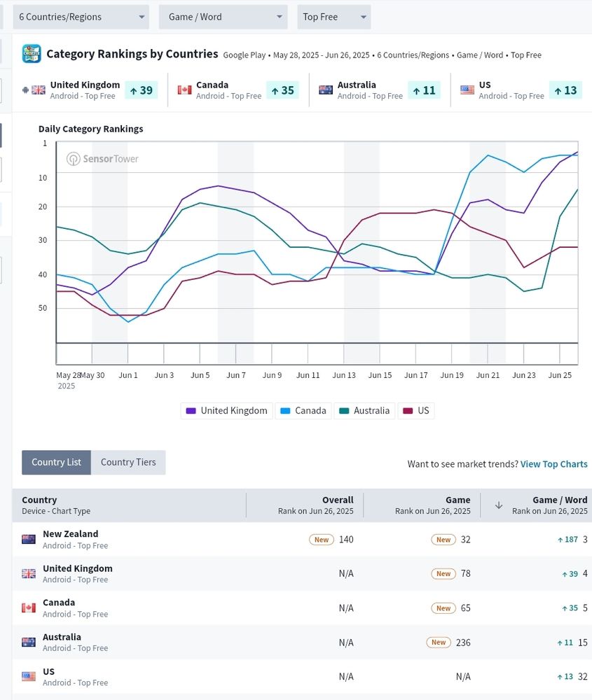
Task: Click the US flag in summary cards
Action: pos(467,90)
